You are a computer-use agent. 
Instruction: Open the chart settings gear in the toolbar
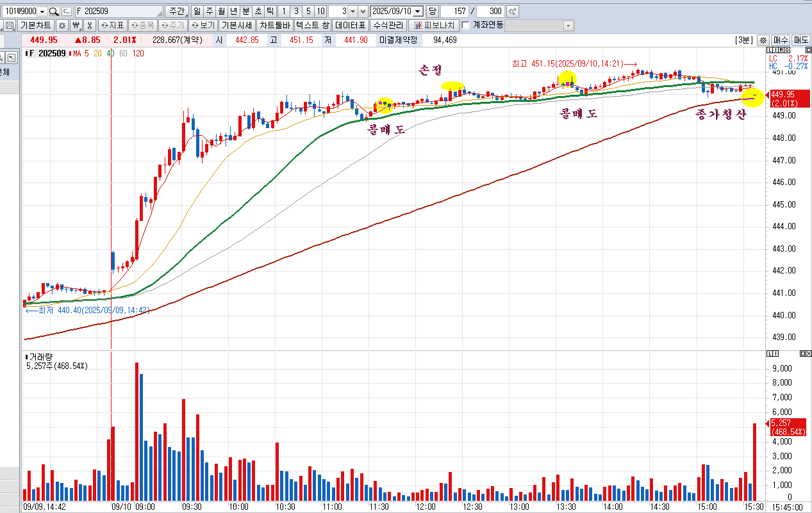(x=62, y=26)
